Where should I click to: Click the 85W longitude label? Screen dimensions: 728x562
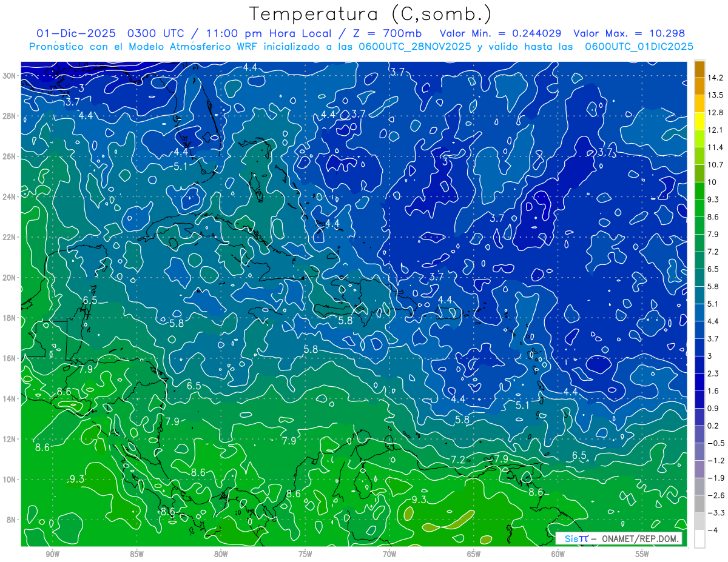pyautogui.click(x=136, y=554)
